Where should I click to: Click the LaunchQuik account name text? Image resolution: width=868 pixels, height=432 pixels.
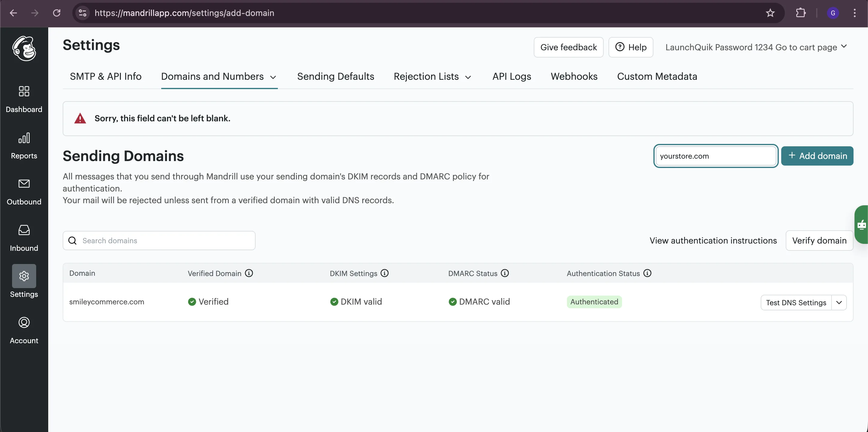pos(751,47)
